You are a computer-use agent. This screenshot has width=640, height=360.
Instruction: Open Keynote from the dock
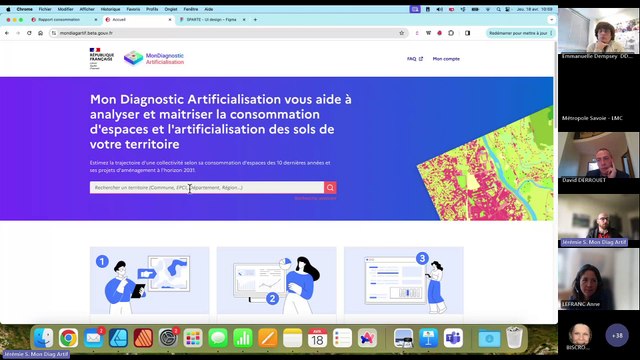[428, 338]
